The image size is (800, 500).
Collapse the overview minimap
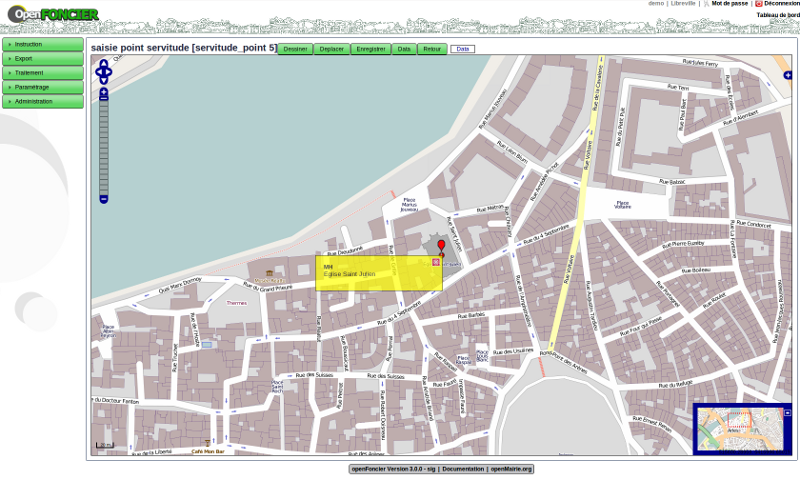pos(787,412)
